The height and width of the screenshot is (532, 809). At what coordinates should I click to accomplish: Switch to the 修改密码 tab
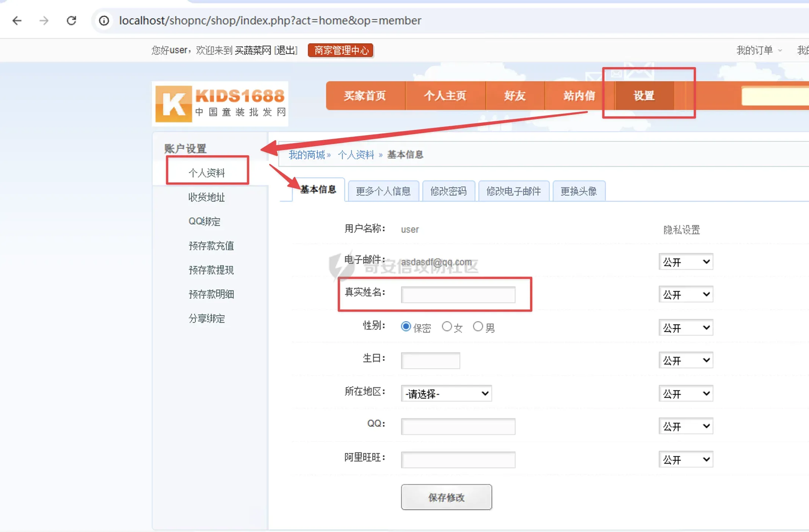[x=449, y=191]
